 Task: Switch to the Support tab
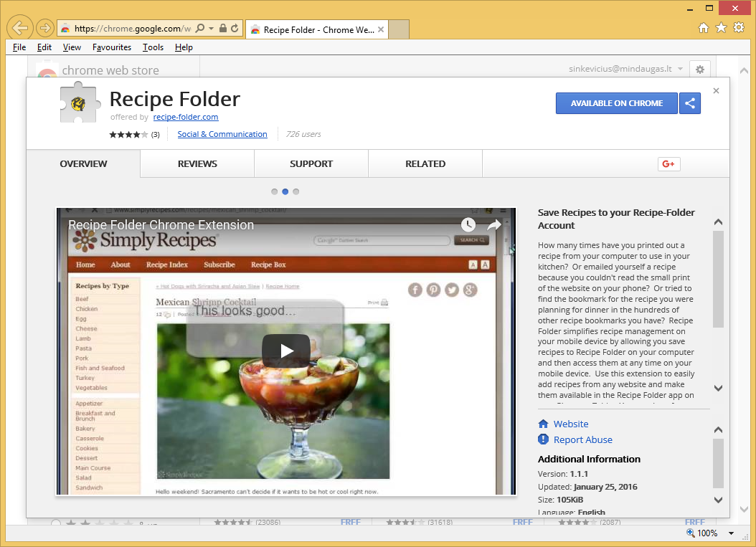point(311,164)
